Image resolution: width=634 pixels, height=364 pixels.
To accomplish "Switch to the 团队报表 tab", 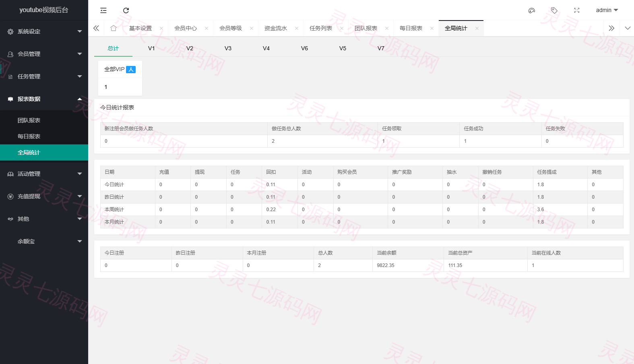I will pyautogui.click(x=366, y=28).
